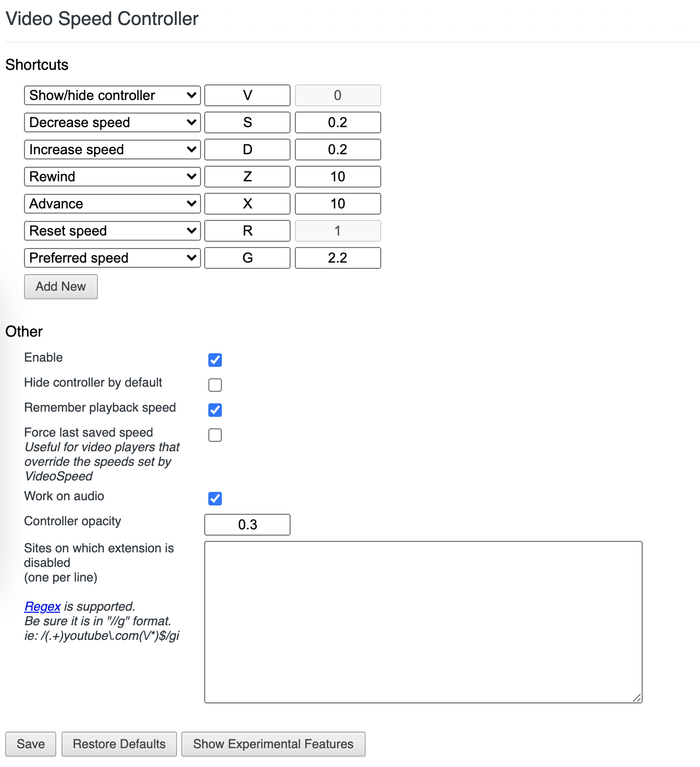Uncheck Remember playback speed
The image size is (700, 767).
tap(215, 410)
